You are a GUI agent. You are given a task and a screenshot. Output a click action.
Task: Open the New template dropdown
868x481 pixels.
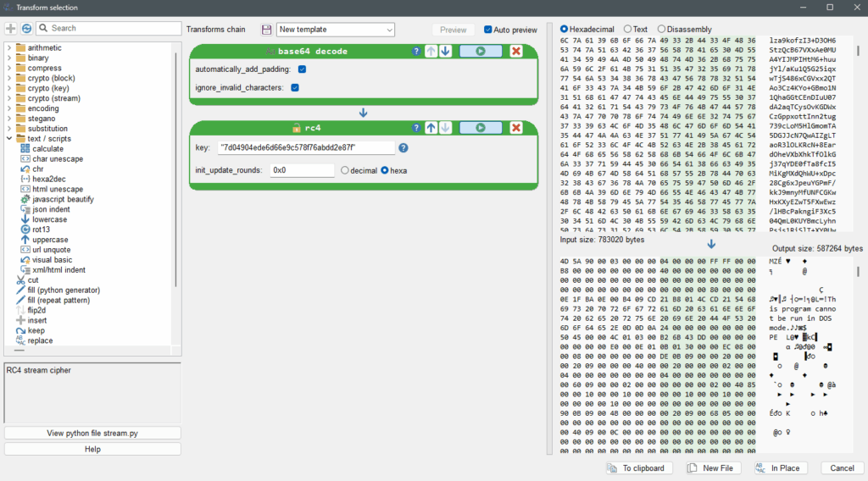336,30
